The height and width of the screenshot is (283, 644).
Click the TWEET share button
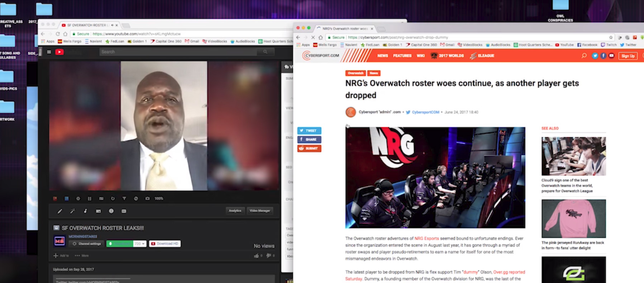click(x=309, y=131)
